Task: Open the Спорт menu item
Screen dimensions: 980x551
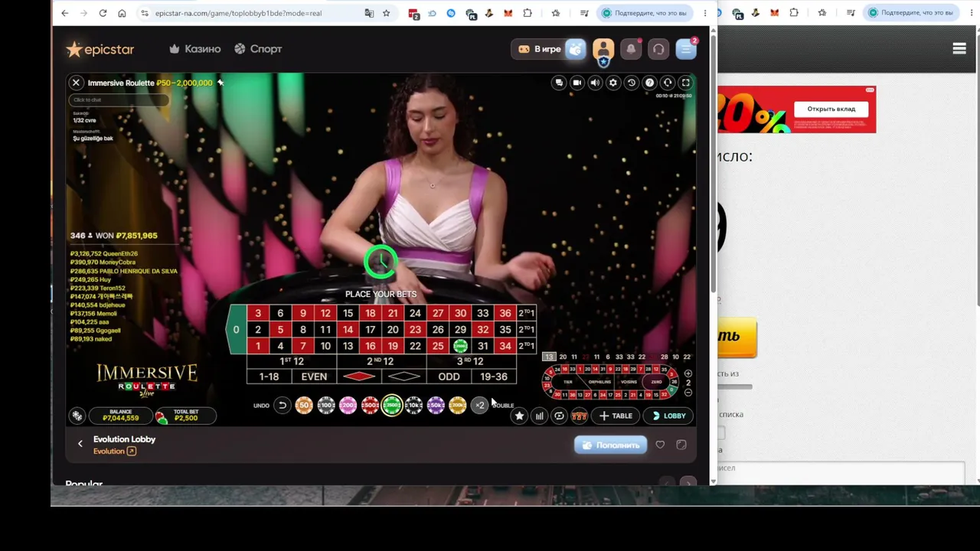Action: [258, 49]
